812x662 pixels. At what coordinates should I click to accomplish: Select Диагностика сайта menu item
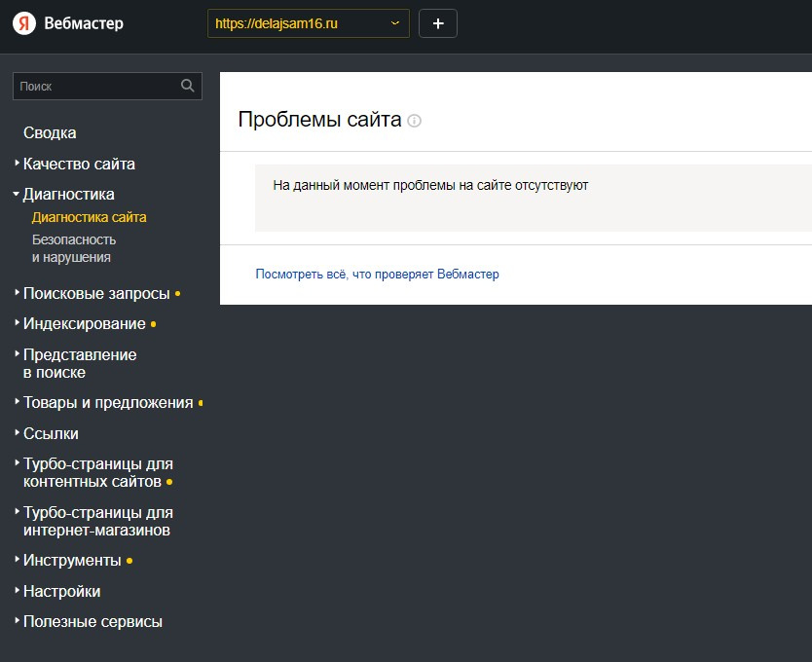click(89, 217)
